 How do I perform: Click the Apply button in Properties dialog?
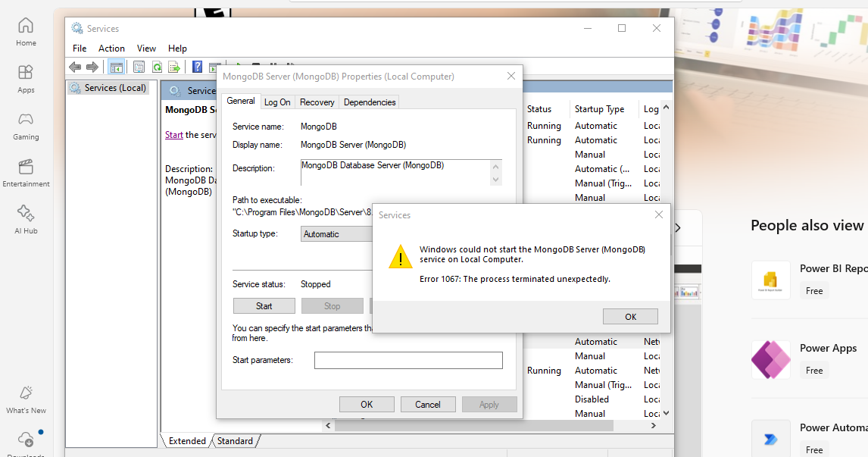click(489, 405)
